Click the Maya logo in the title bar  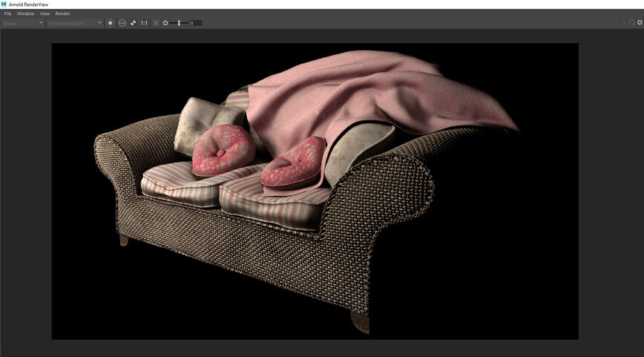pyautogui.click(x=4, y=4)
